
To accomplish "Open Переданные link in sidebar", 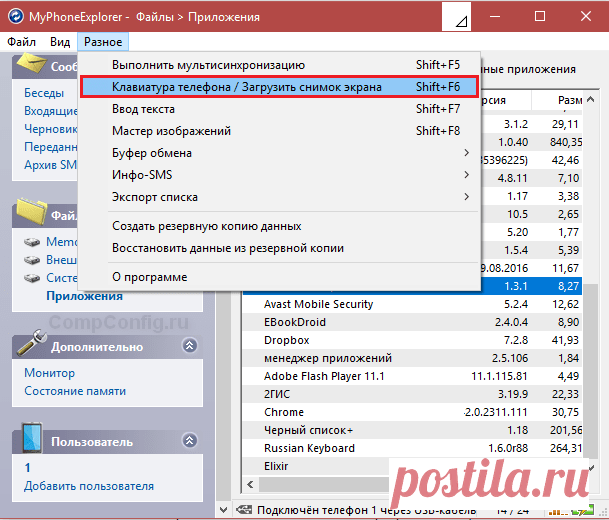I will (51, 147).
